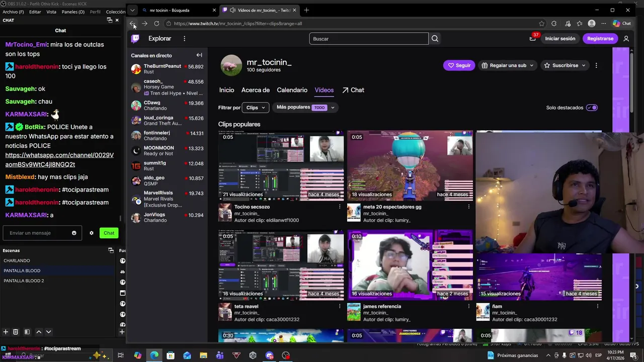This screenshot has height=362, width=644.
Task: Show hidden system tray icons chevron
Action: pos(548,355)
